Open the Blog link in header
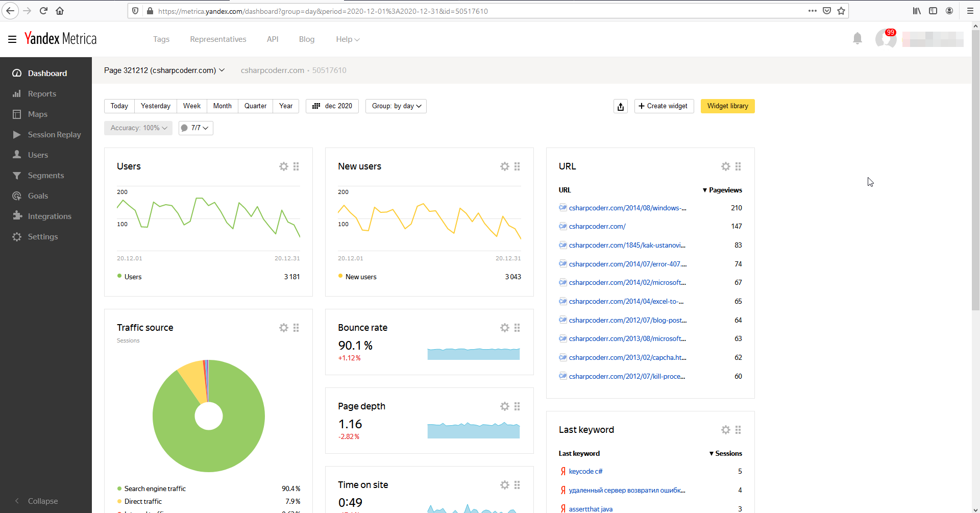Viewport: 980px width, 513px height. [307, 39]
